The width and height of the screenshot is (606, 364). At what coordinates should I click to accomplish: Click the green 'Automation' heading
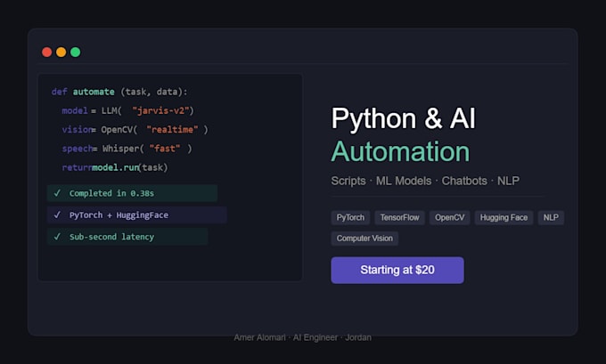[x=400, y=151]
